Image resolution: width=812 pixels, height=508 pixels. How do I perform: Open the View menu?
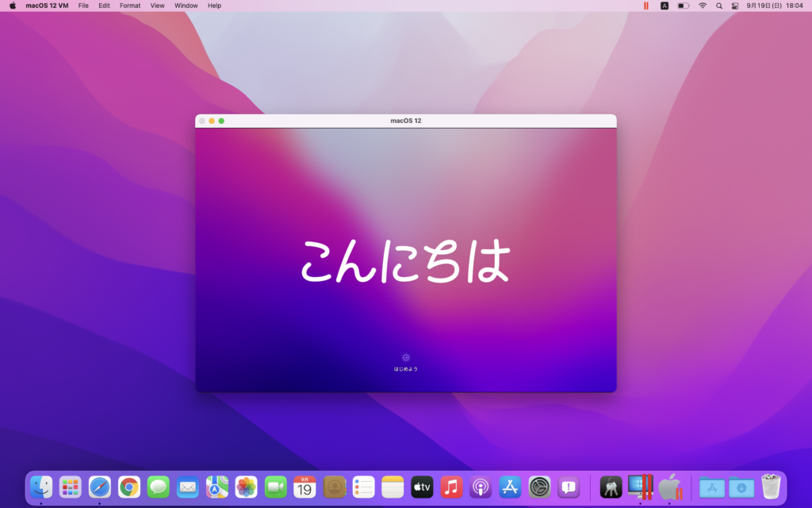[158, 6]
